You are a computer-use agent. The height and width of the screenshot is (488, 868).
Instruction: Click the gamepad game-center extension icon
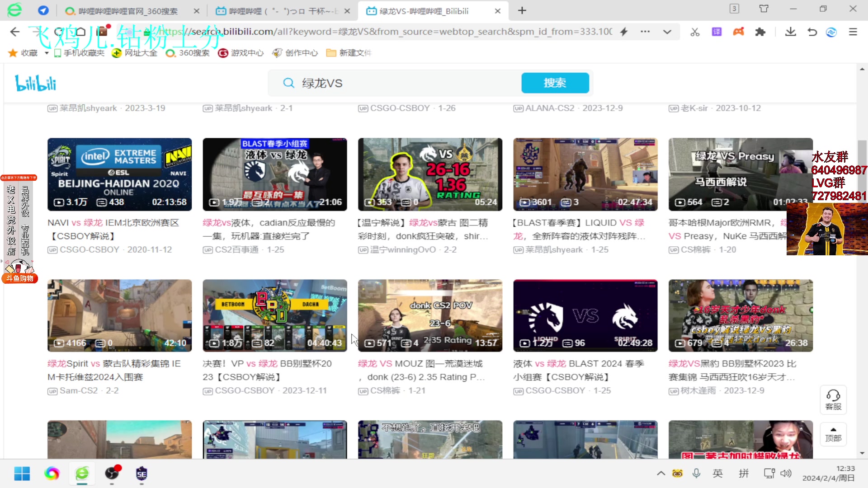[739, 32]
